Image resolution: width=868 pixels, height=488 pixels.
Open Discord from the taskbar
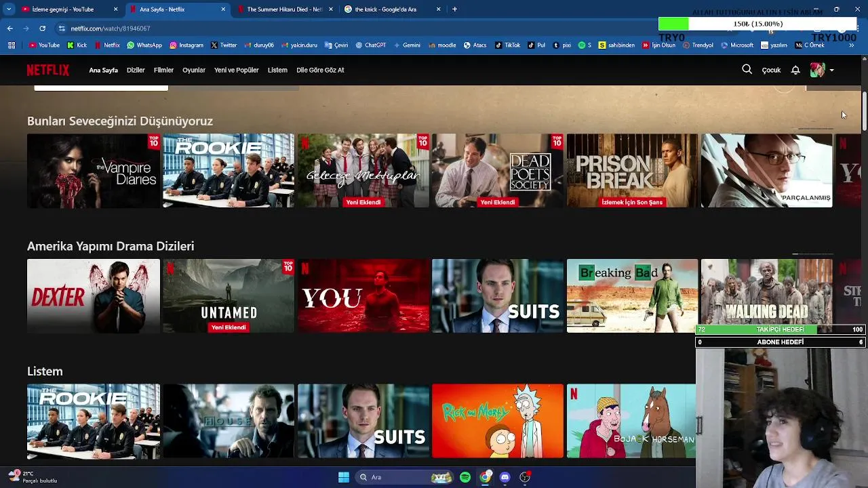pyautogui.click(x=505, y=477)
